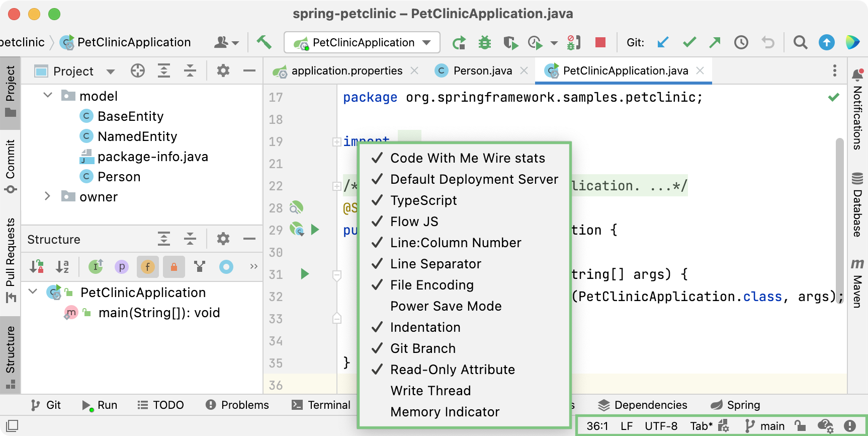Open the Database tool window sidebar
The image size is (868, 436).
pyautogui.click(x=857, y=205)
